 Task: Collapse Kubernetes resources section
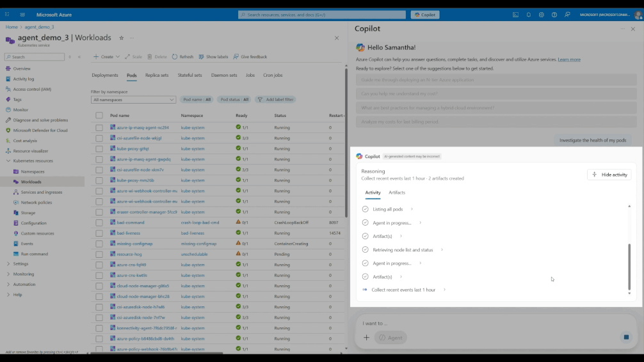(8, 161)
